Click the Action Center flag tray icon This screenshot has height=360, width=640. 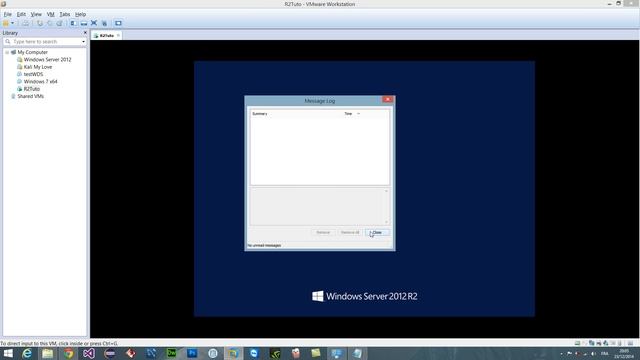569,354
